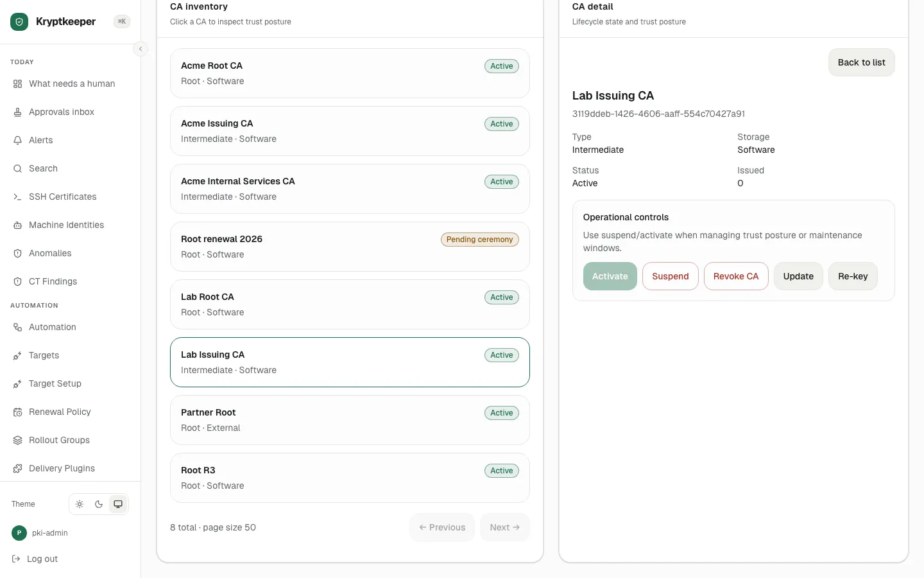
Task: Click the Anomalies shield icon
Action: click(17, 254)
